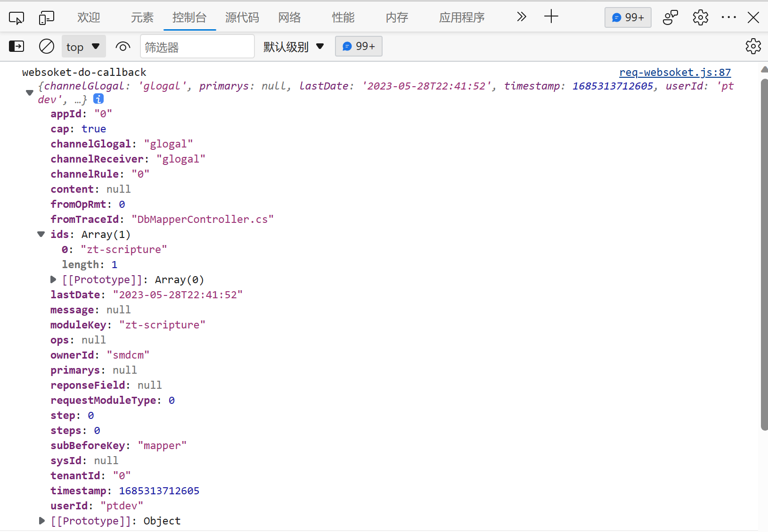The image size is (768, 532).
Task: Close the DevTools panel
Action: tap(753, 17)
